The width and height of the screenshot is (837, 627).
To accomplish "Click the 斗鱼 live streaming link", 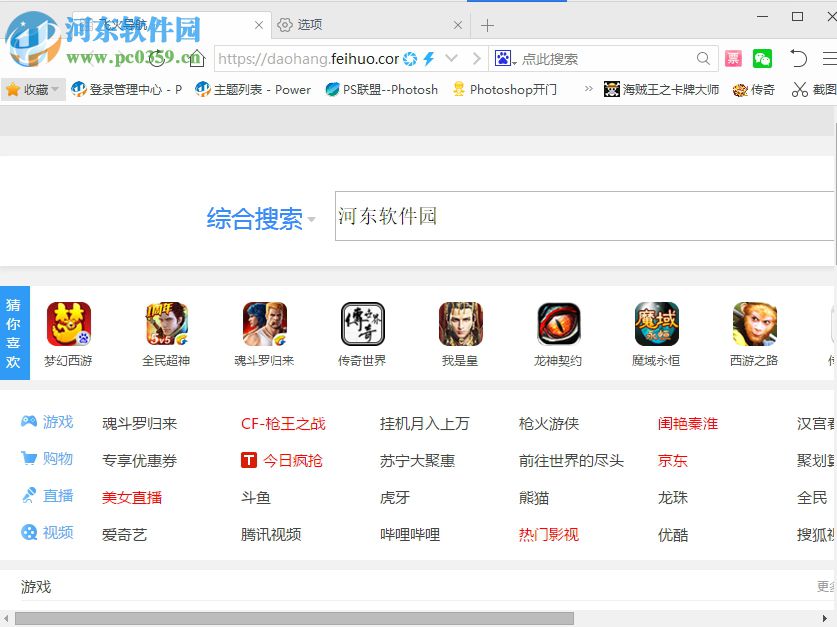I will pos(255,497).
